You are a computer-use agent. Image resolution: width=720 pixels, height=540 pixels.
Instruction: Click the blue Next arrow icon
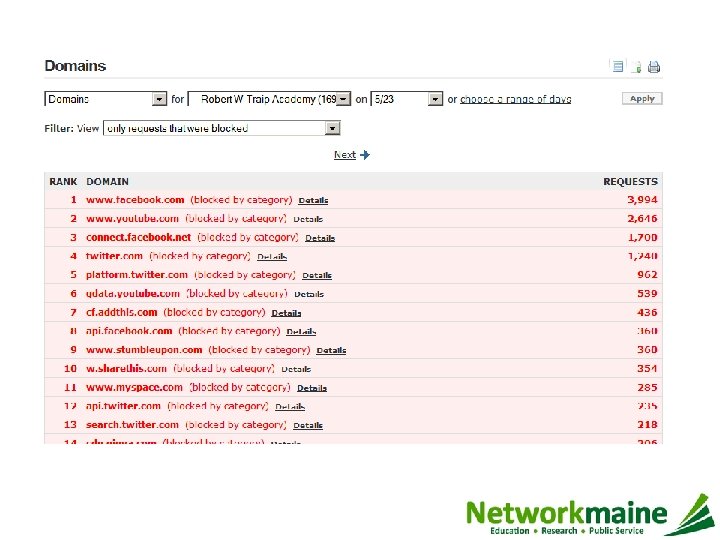tap(365, 155)
